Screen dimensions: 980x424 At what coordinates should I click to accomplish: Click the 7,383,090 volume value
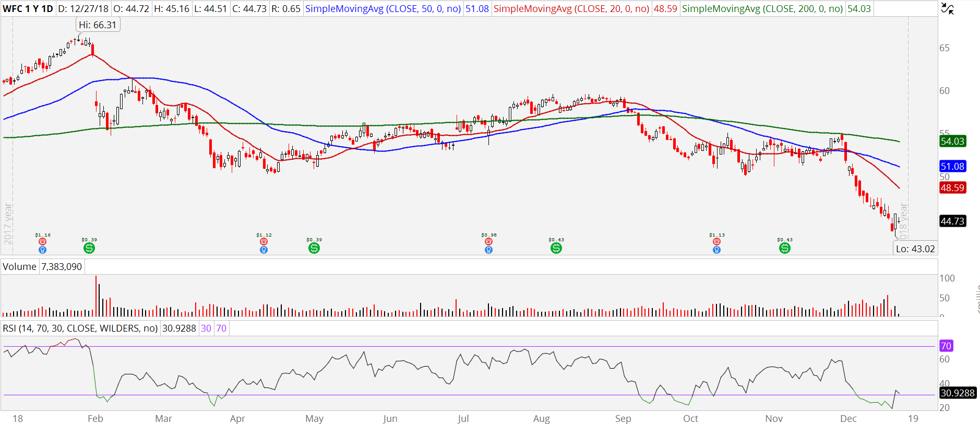62,267
